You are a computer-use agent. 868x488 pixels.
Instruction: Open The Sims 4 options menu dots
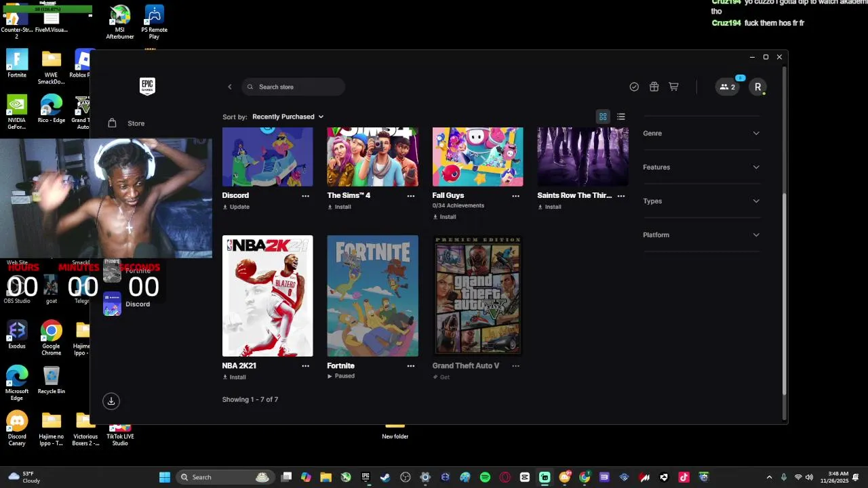coord(410,196)
